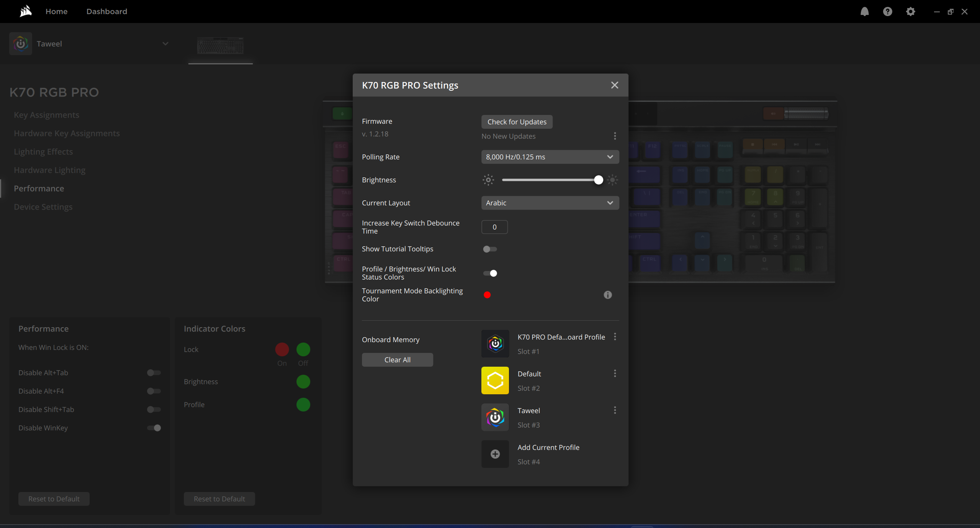980x528 pixels.
Task: Open three-dot menu for Default Slot #2
Action: (x=615, y=373)
